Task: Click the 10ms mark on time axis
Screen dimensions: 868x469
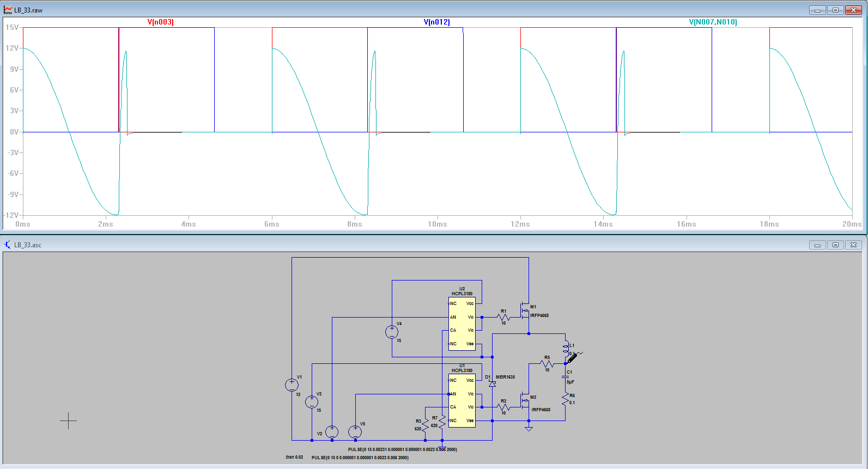Action: click(437, 224)
